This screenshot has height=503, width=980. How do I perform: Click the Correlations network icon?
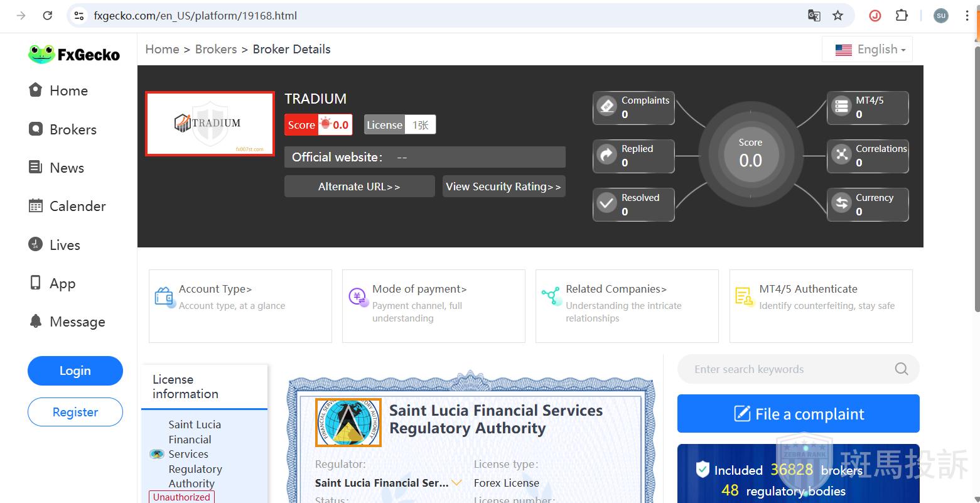pos(841,155)
